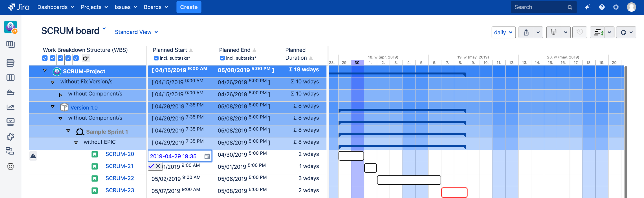Cancel the date edit with X
644x198 pixels.
coord(158,166)
